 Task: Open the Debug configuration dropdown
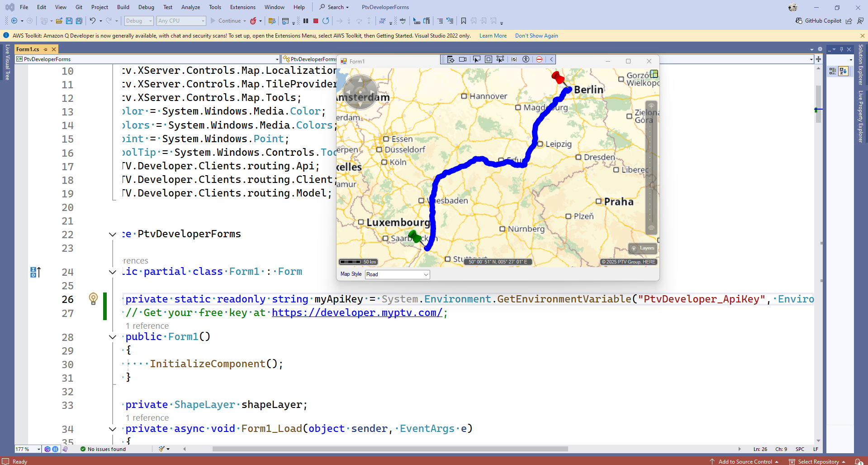point(139,21)
